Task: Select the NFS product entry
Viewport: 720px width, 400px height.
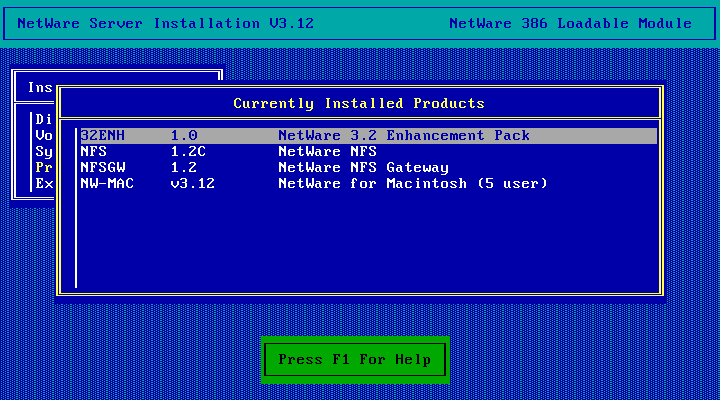Action: (368, 152)
